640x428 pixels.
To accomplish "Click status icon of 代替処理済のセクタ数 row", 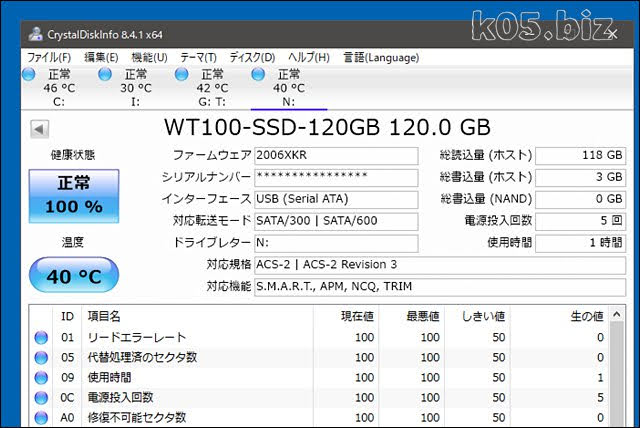I will point(41,357).
